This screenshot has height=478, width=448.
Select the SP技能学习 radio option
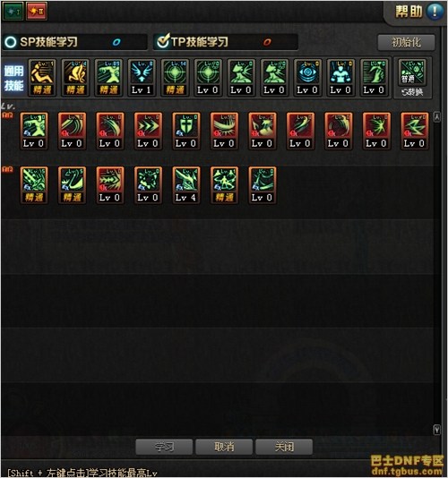(11, 42)
